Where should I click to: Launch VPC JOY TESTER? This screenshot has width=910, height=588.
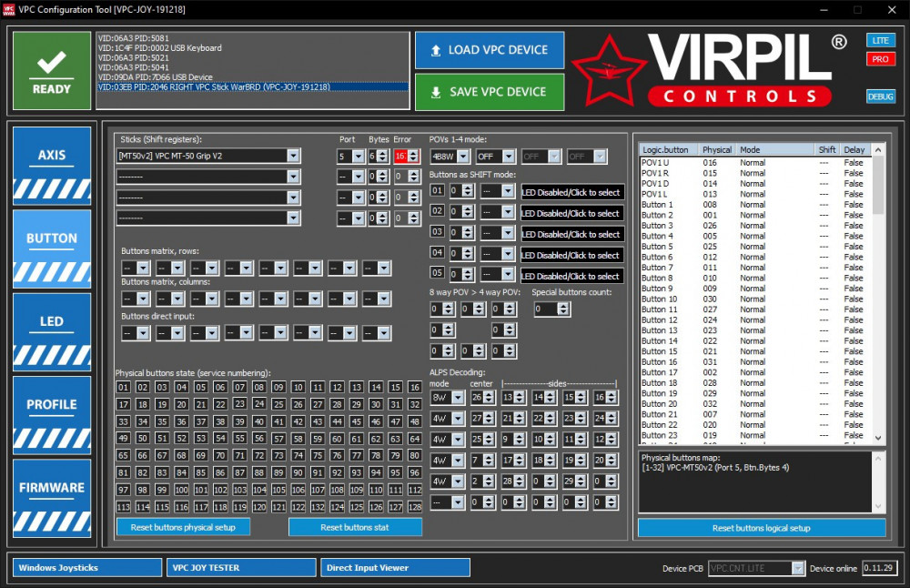[x=241, y=568]
